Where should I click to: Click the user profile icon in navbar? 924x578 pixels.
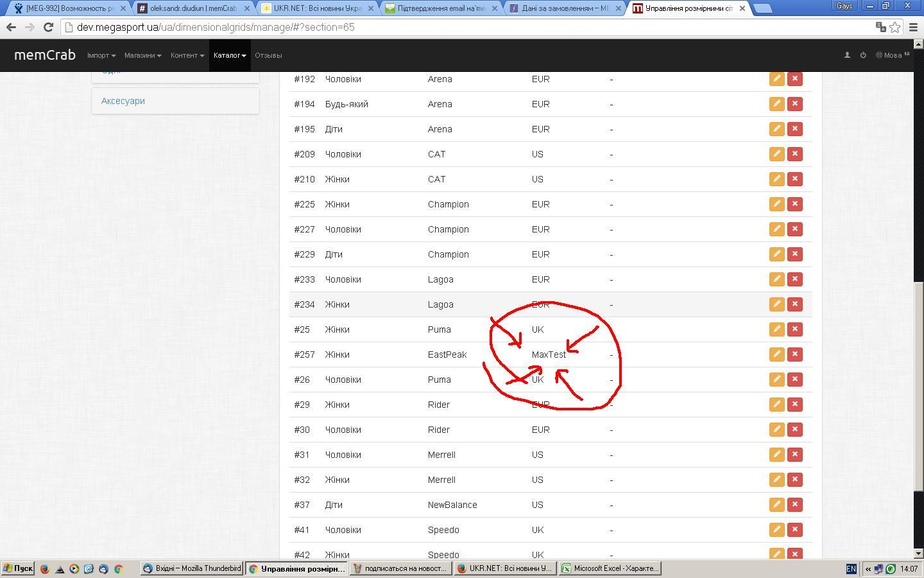tap(847, 55)
